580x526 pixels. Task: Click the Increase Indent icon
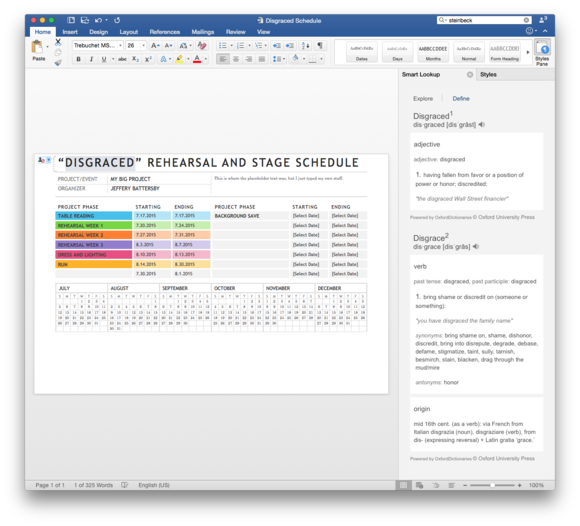coord(290,45)
